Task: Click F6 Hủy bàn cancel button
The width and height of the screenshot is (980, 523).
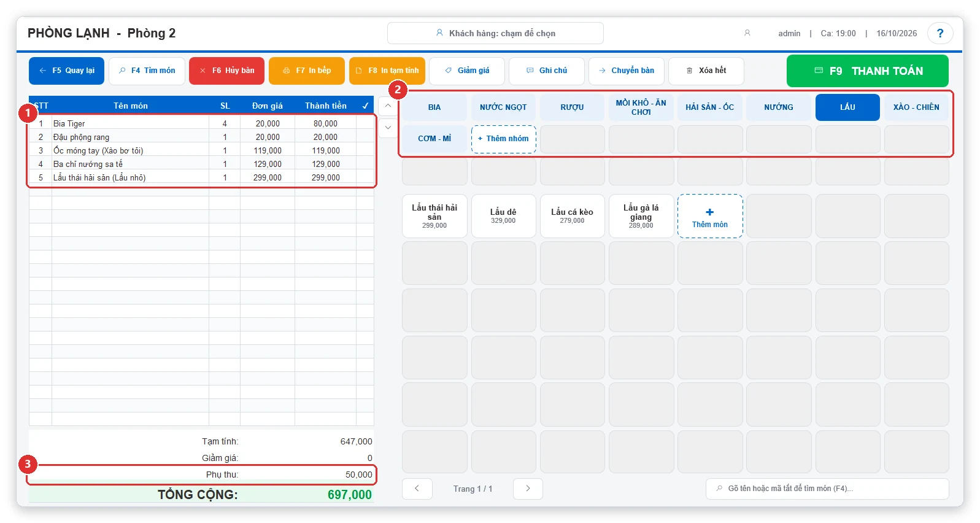Action: coord(226,71)
